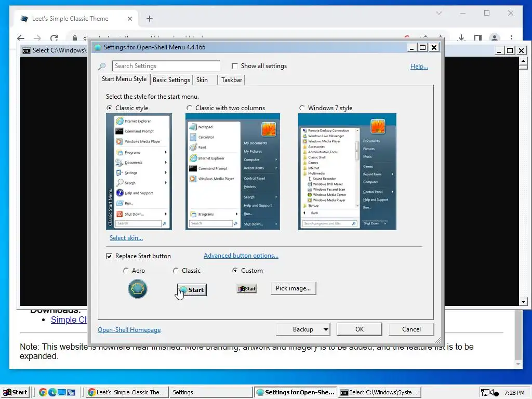Click the Aero shell start button image

[x=137, y=289]
